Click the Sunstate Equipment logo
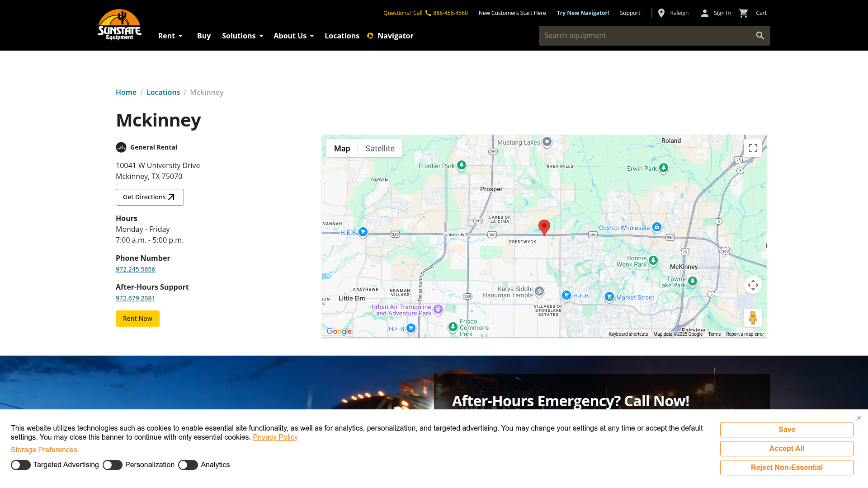868x488 pixels. tap(119, 25)
